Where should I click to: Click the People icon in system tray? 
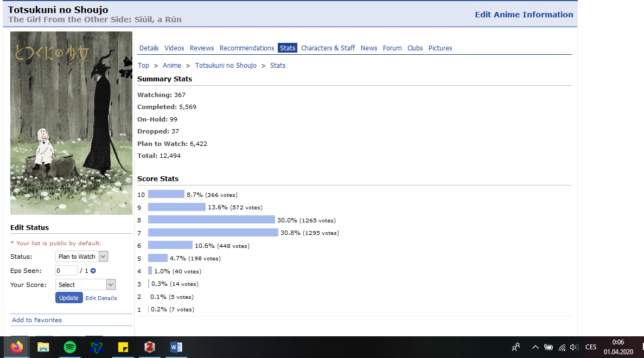(517, 347)
